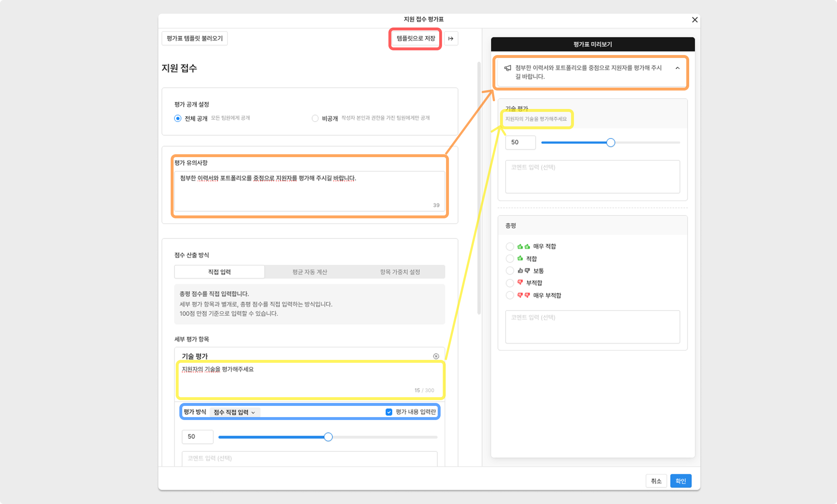837x504 pixels.
Task: Click the editor pane vertical scrollbar
Action: pyautogui.click(x=479, y=188)
